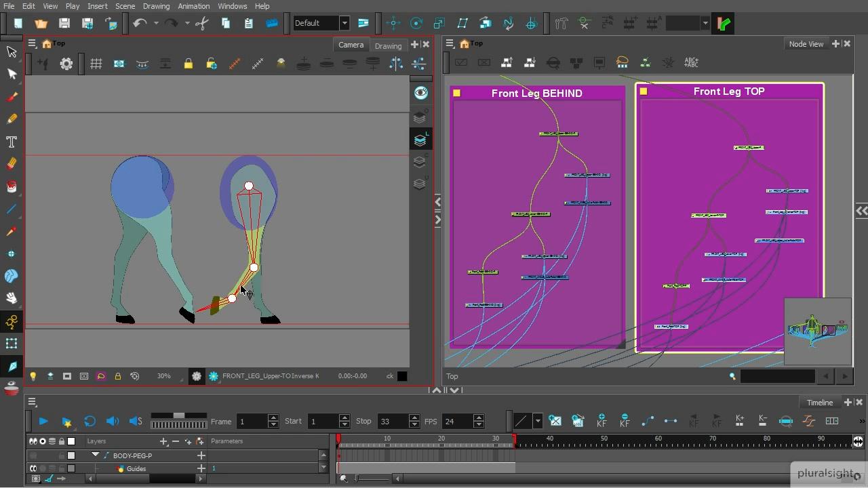This screenshot has height=488, width=868.
Task: Open the Default workspace dropdown
Action: tap(344, 23)
